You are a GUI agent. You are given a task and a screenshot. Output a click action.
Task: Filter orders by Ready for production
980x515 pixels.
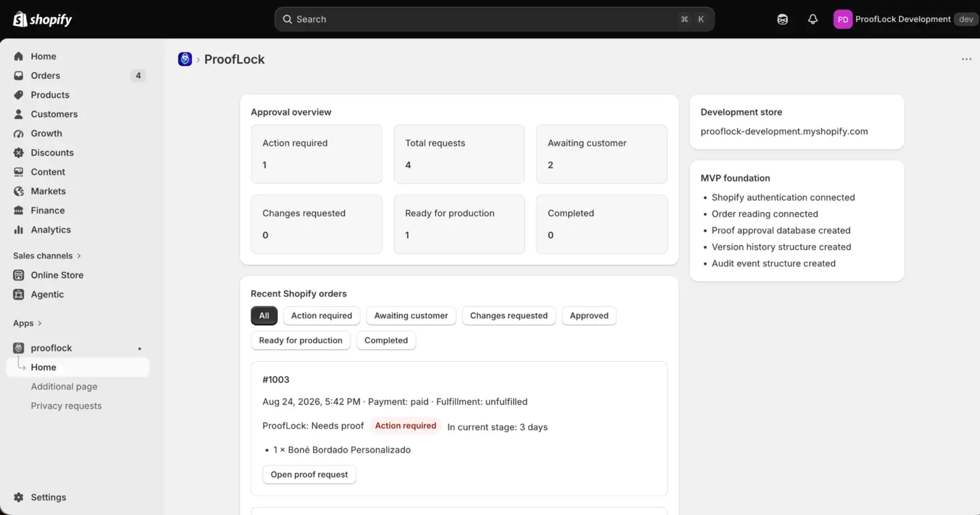(301, 340)
